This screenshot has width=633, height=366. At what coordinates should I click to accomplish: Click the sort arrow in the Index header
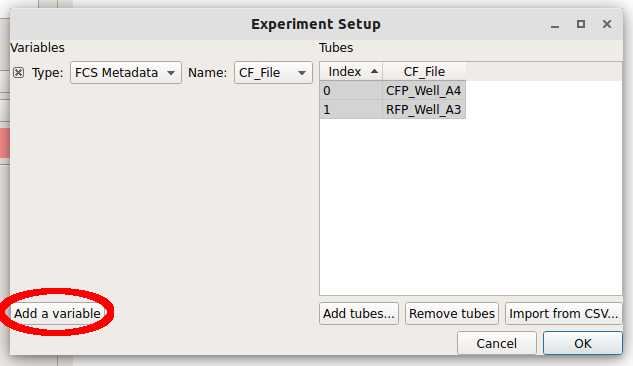point(374,71)
